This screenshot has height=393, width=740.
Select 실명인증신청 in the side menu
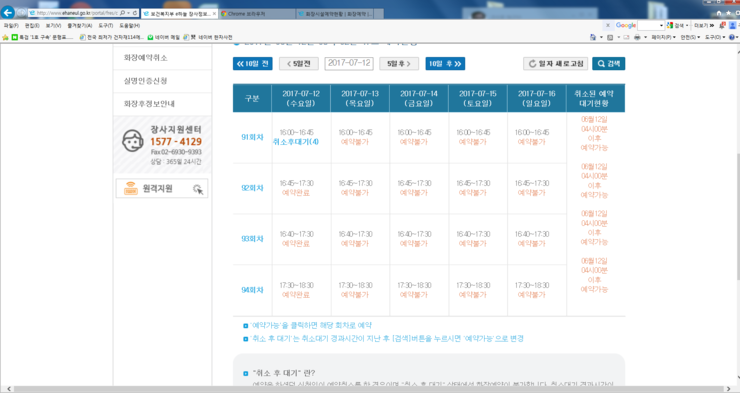(145, 81)
